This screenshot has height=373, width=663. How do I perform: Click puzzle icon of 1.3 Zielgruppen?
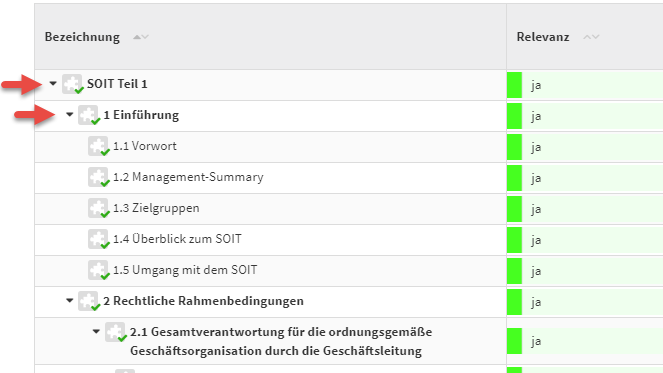99,208
